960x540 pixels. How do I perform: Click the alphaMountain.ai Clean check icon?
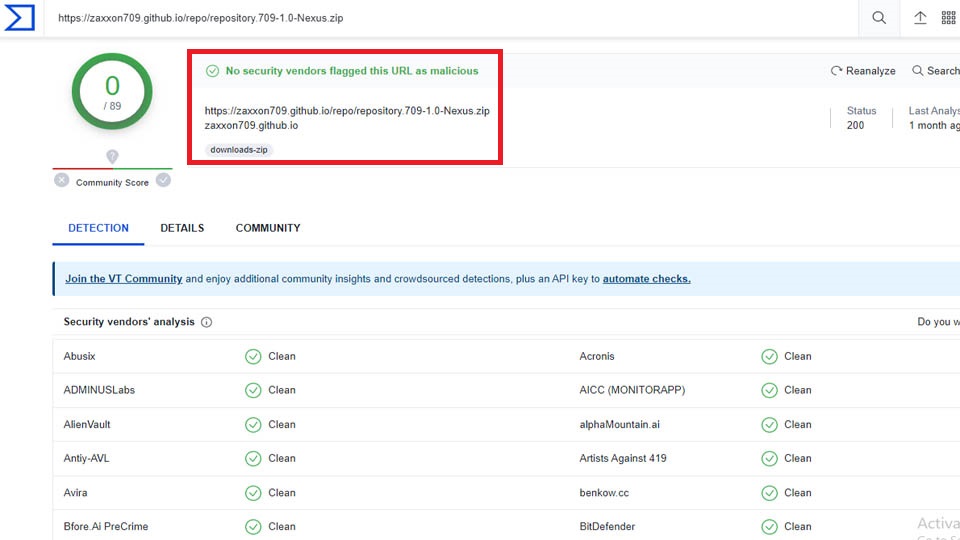[769, 425]
